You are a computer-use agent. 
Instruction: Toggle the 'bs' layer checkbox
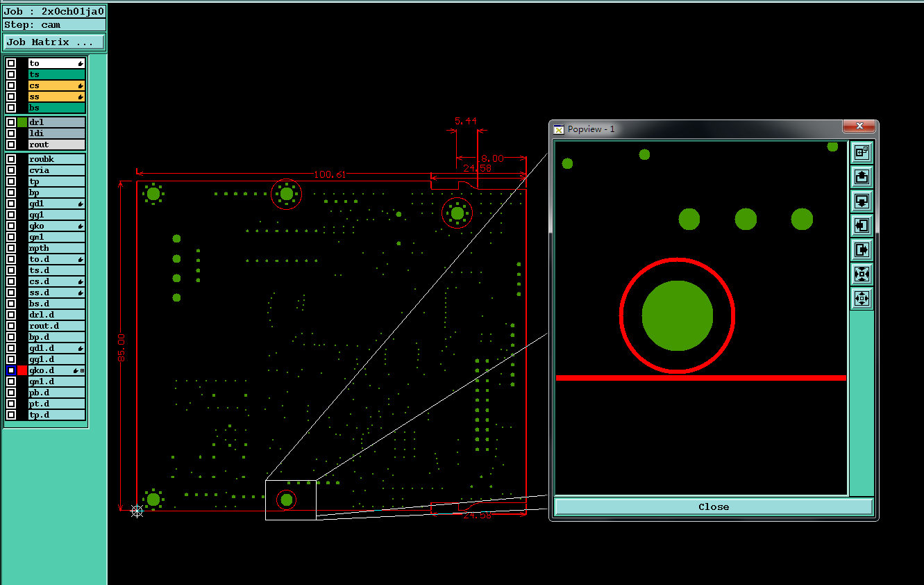(11, 108)
